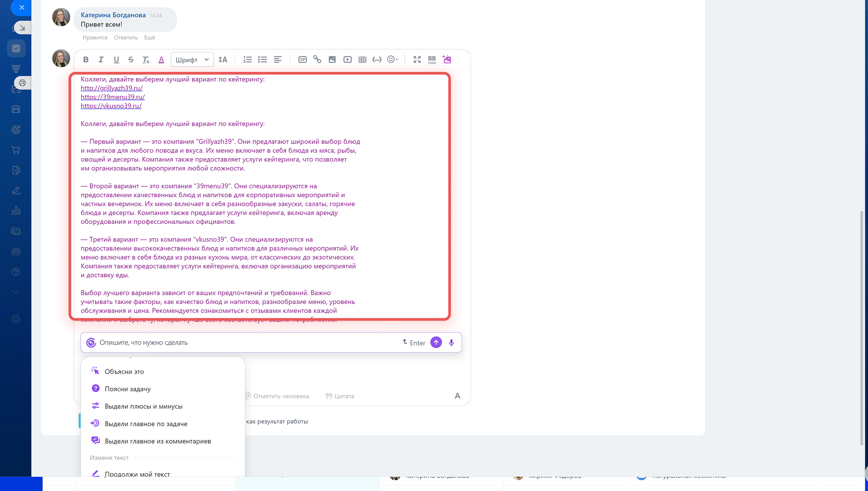Insert a table into the comment
The height and width of the screenshot is (491, 868).
coord(362,60)
